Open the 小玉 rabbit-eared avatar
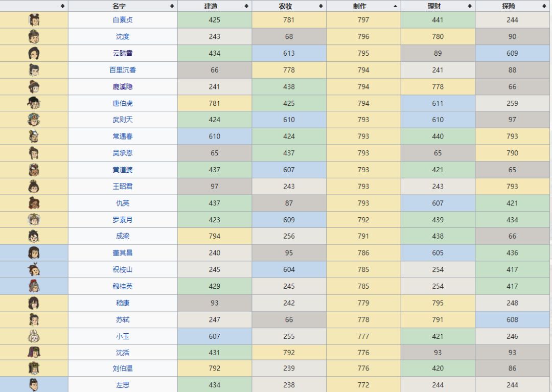This screenshot has height=392, width=552. pyautogui.click(x=34, y=336)
